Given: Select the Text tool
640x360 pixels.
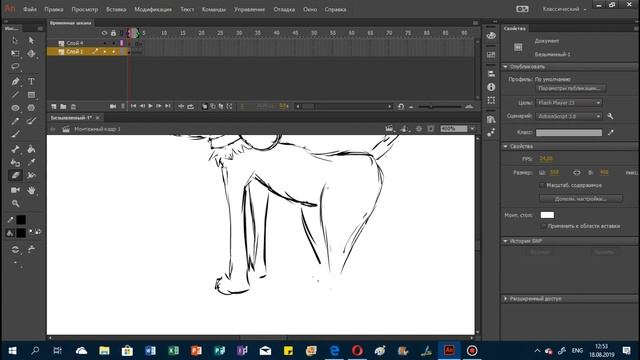Looking at the screenshot, I should click(31, 82).
